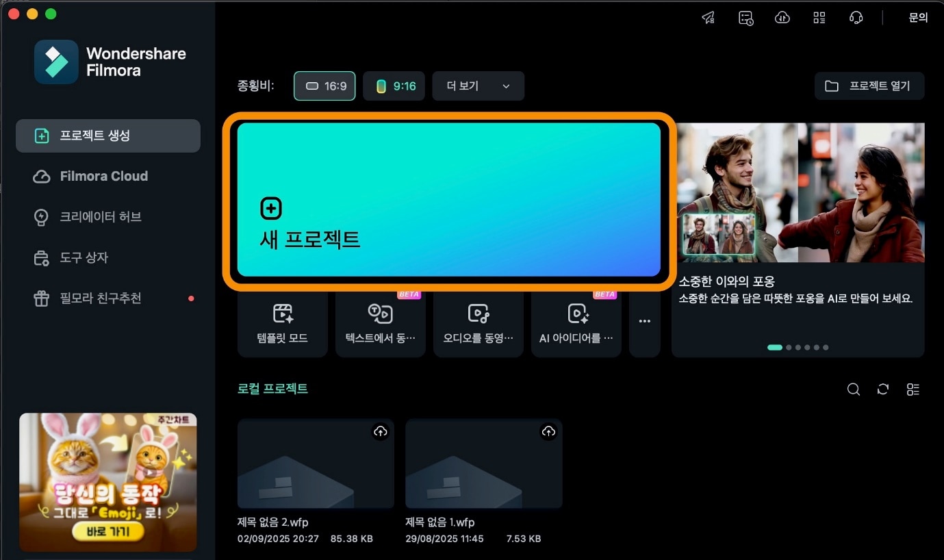Expand the 더 보기 aspect ratio dropdown
This screenshot has height=560, width=944.
(x=478, y=86)
